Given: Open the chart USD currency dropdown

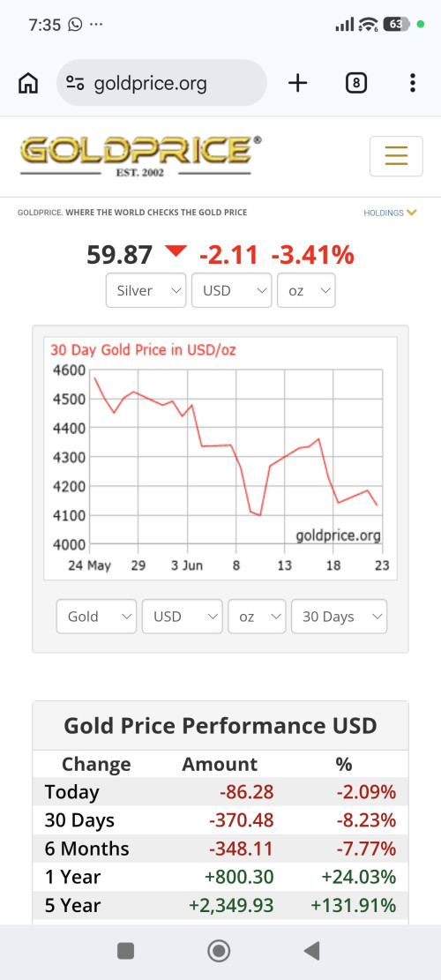Looking at the screenshot, I should tap(183, 617).
